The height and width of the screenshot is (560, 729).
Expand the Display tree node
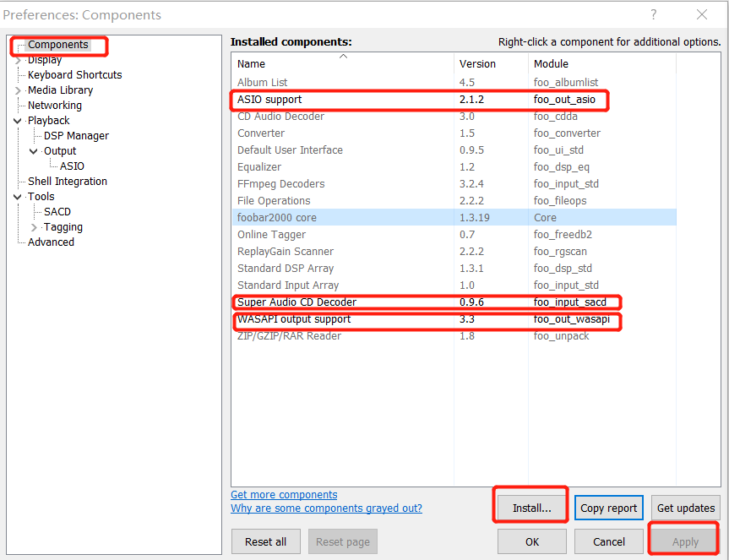coord(19,60)
